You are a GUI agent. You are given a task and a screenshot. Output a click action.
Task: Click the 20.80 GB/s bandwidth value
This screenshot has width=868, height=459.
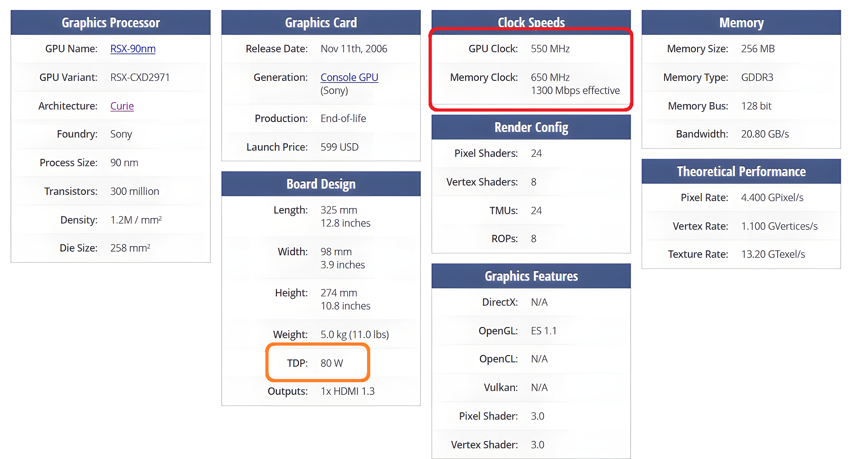pos(765,134)
